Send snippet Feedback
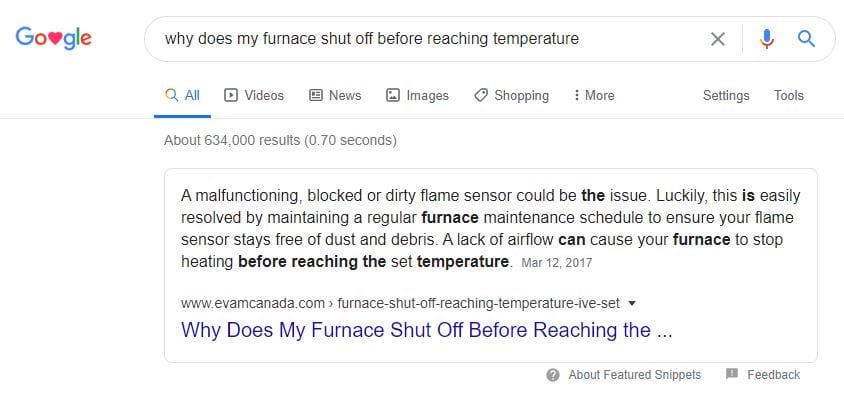Image resolution: width=844 pixels, height=396 pixels. (773, 374)
